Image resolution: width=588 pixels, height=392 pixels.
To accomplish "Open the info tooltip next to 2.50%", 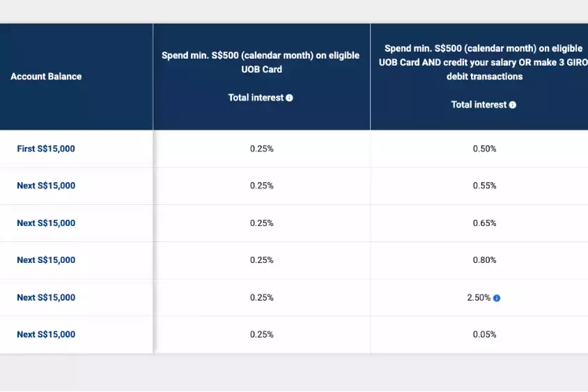I will click(497, 298).
